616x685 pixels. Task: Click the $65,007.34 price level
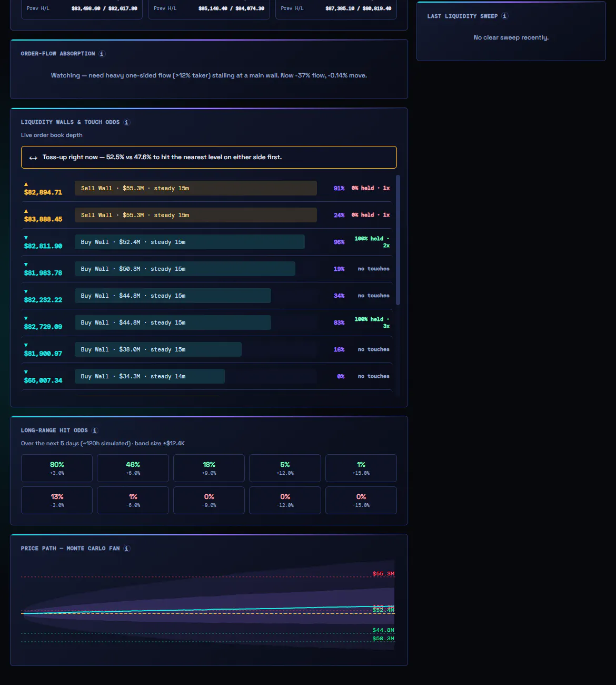coord(43,380)
